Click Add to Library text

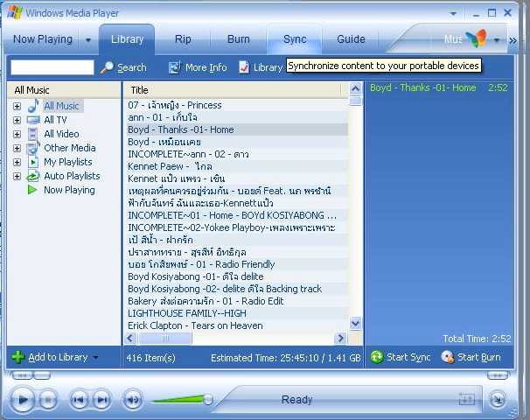(58, 357)
